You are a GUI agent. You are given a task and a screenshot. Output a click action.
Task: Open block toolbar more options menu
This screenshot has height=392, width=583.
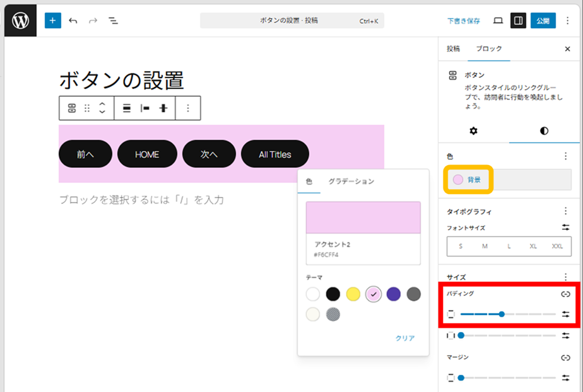point(187,108)
